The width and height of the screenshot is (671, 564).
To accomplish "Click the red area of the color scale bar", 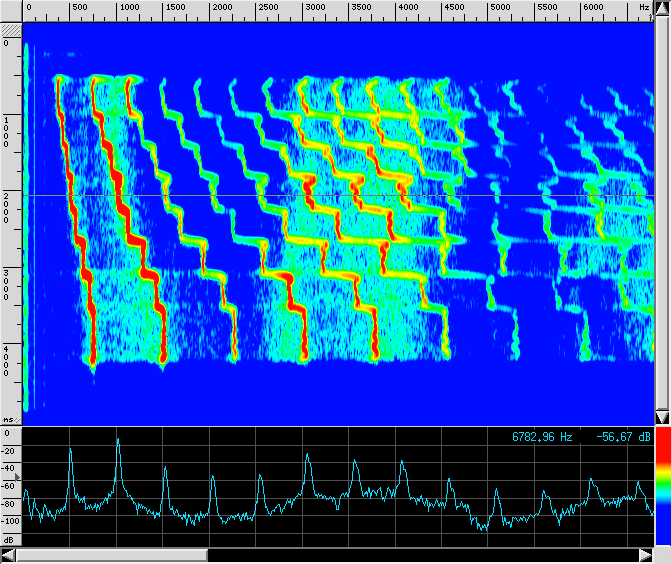I will click(x=662, y=450).
